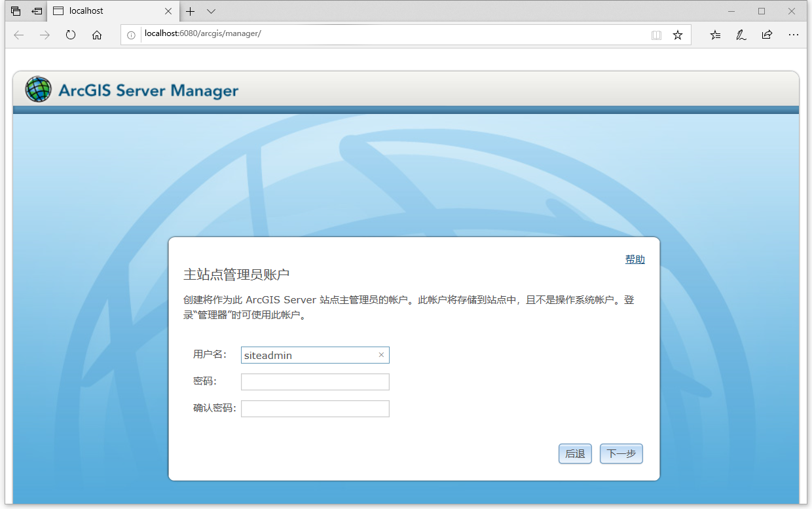Open the 帮助 help link
Viewport: 812px width, 509px height.
click(x=635, y=259)
